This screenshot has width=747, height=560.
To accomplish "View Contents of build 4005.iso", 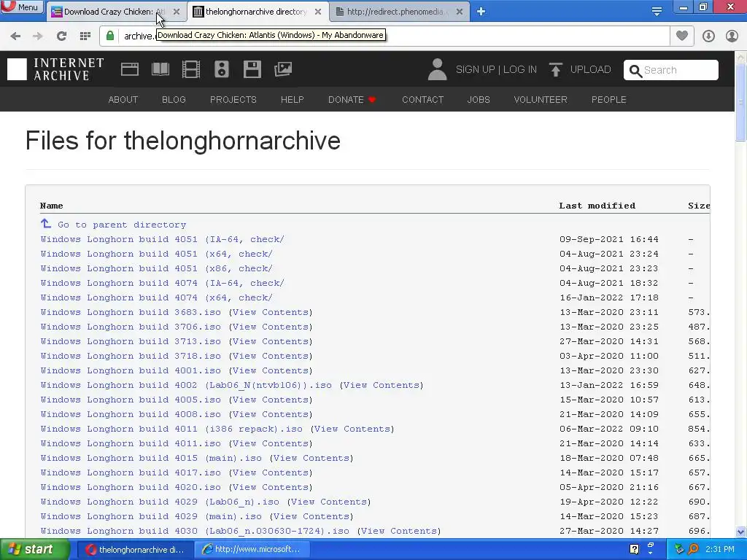I will (271, 400).
